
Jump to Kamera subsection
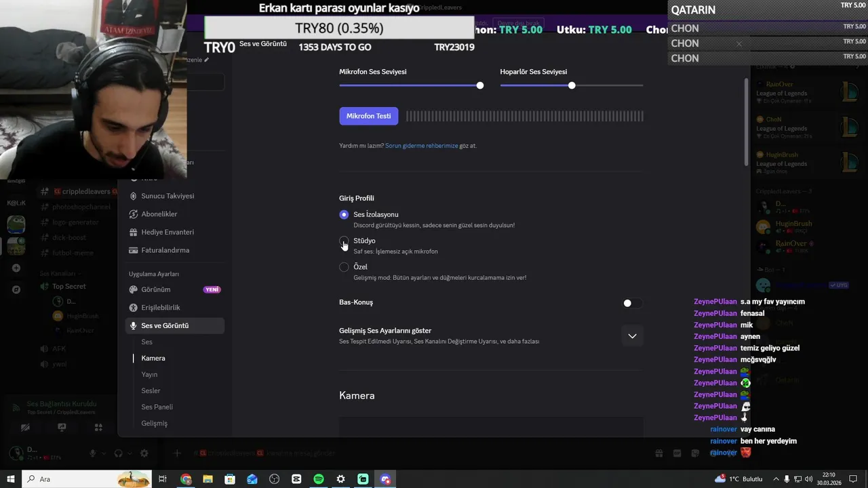(x=153, y=359)
